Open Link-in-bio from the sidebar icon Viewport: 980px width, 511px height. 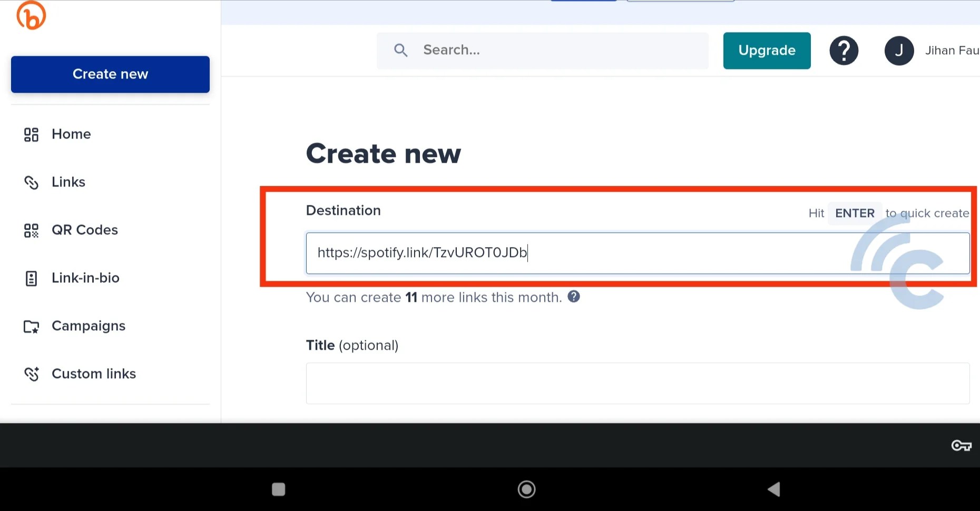pos(31,278)
